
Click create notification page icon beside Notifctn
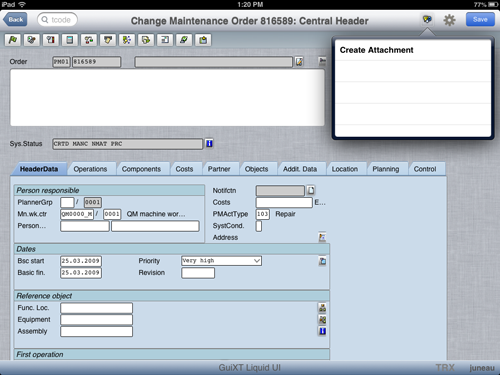pos(311,190)
